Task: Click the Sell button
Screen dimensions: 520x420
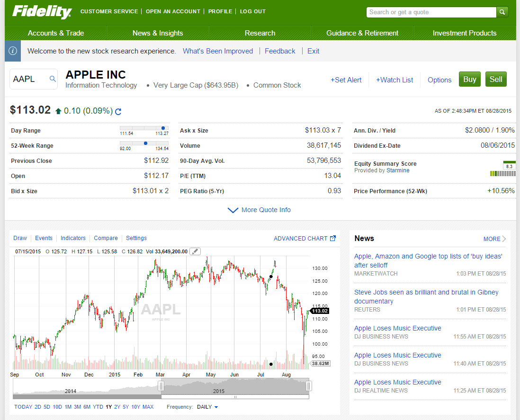Action: point(496,79)
